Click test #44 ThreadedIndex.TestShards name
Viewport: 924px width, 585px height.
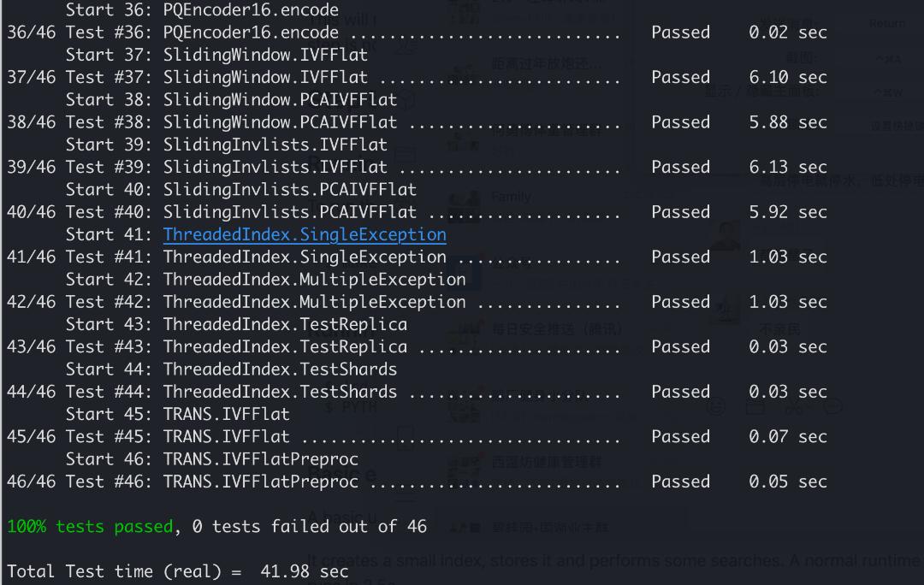click(280, 391)
